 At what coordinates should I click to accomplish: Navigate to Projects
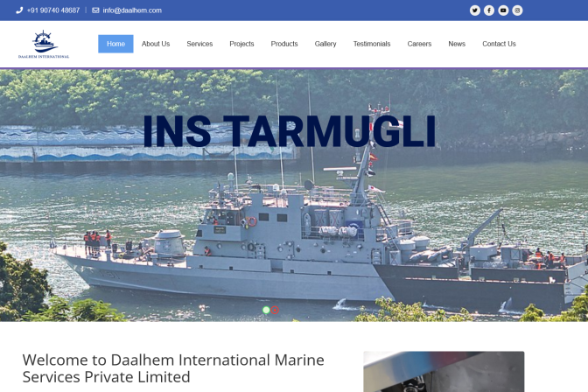pos(241,44)
